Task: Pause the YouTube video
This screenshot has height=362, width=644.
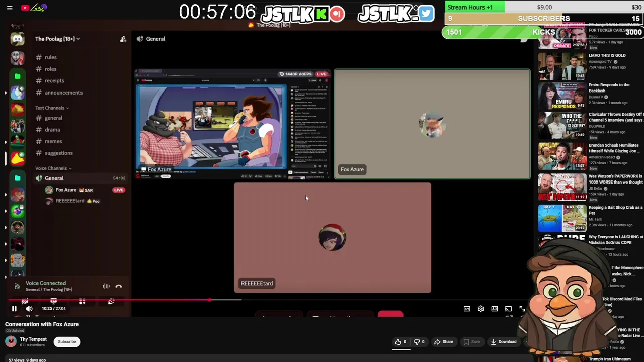Action: (14, 309)
